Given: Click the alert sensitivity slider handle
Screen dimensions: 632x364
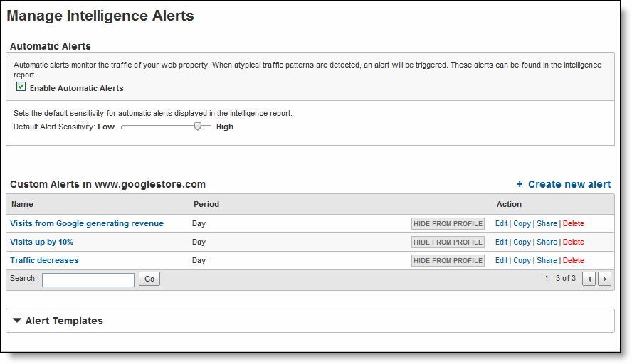Looking at the screenshot, I should click(198, 127).
